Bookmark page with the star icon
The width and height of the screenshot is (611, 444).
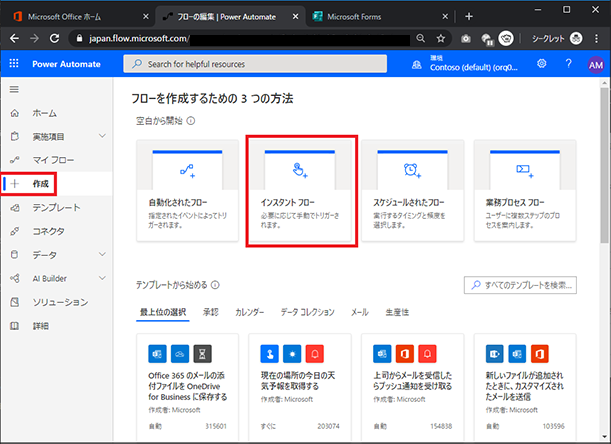coord(441,38)
